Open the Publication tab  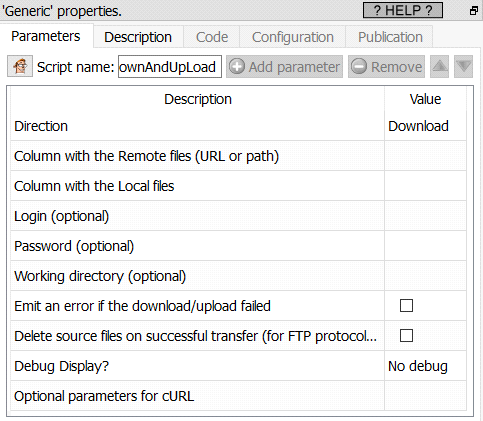390,37
